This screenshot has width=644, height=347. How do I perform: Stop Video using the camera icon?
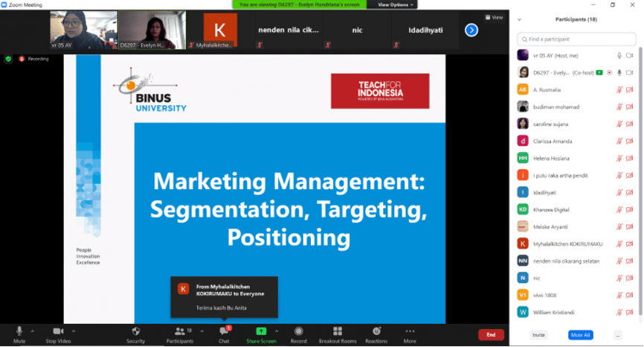58,334
